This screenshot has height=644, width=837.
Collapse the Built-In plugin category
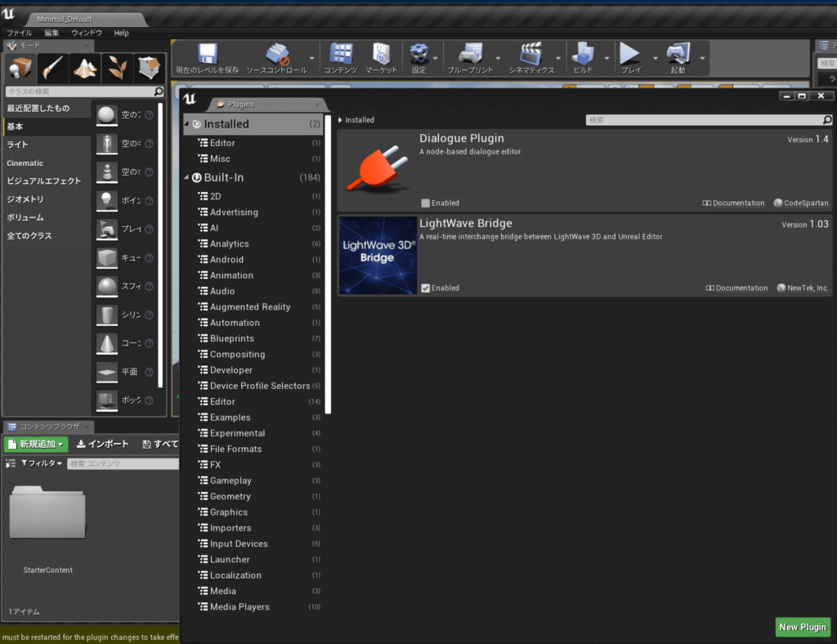pos(187,177)
